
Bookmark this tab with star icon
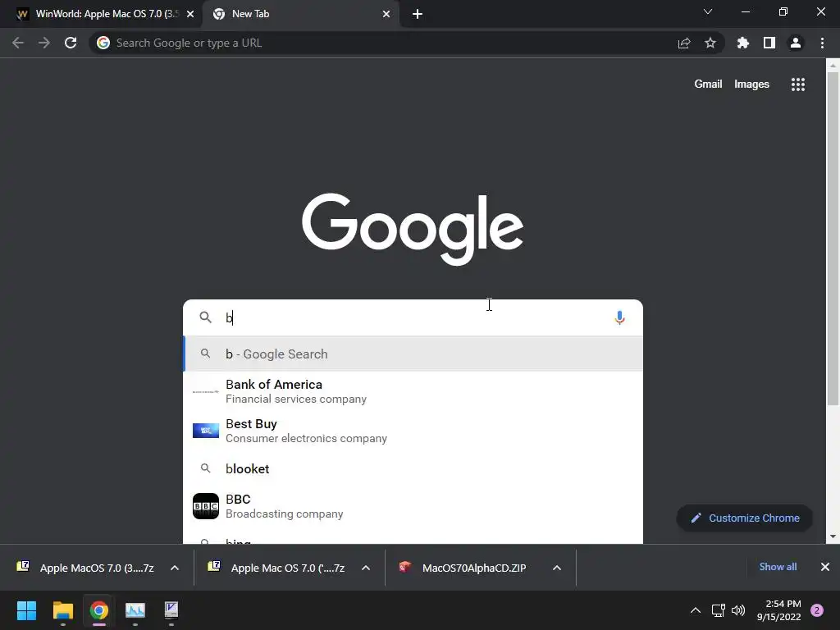[x=710, y=43]
